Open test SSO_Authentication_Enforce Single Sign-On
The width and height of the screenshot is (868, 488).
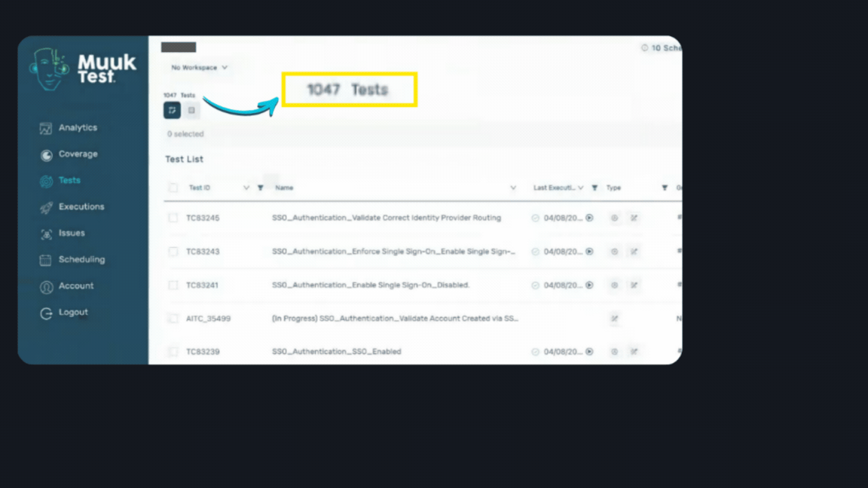pos(393,252)
